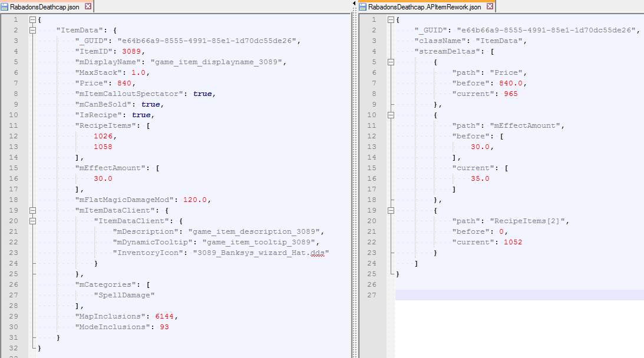This screenshot has width=644, height=358.
Task: Close the RabadonsDeathcap.json tab
Action: pyautogui.click(x=88, y=6)
